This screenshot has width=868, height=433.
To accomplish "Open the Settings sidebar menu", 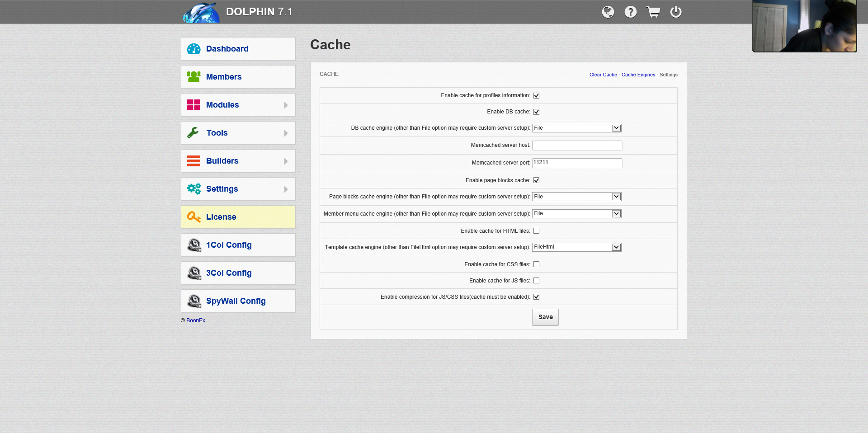I will pyautogui.click(x=222, y=189).
